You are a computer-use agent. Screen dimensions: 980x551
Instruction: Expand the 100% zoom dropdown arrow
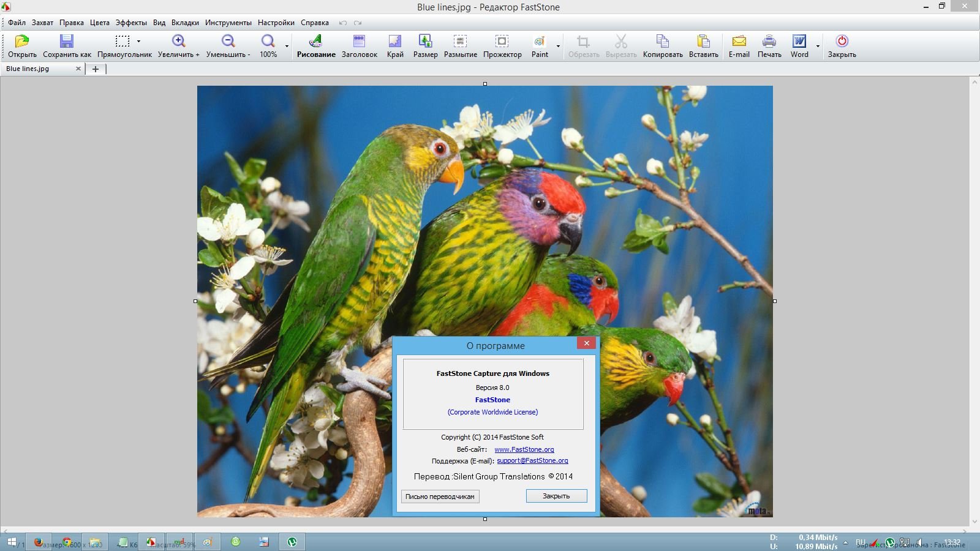(x=287, y=46)
